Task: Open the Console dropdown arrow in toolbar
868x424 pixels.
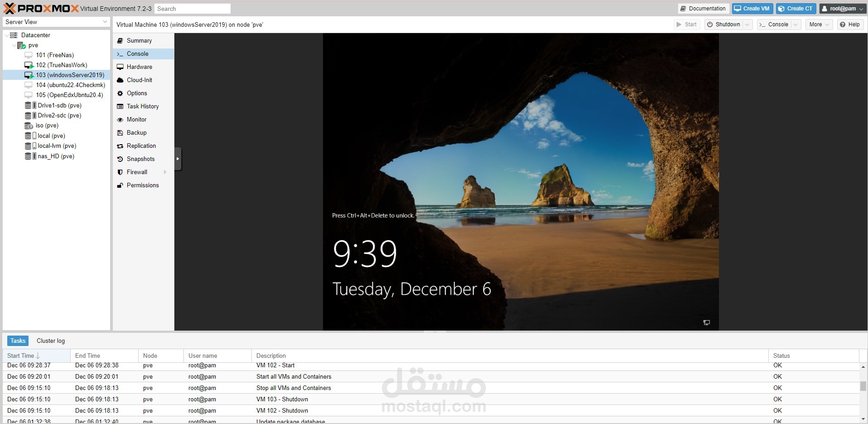Action: (x=796, y=24)
